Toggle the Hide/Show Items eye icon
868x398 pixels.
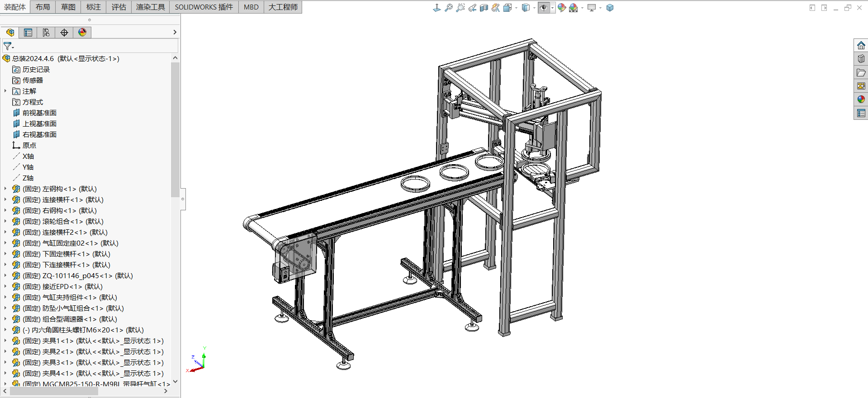click(544, 8)
